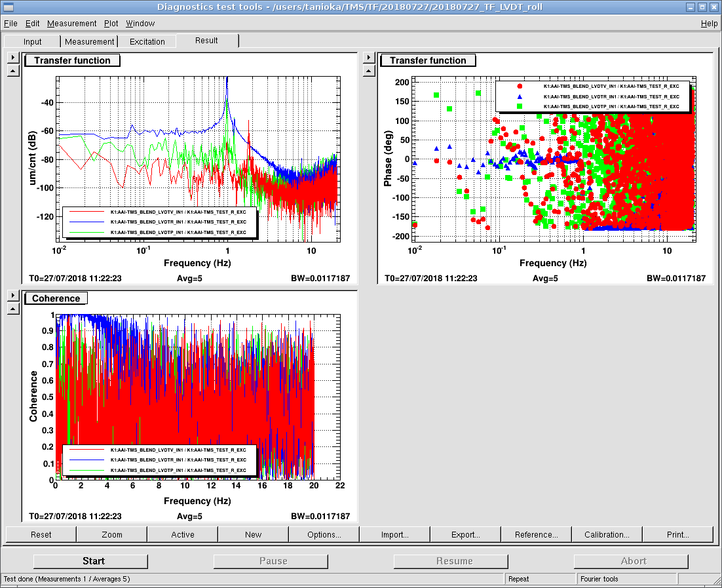Click right-arrow button beside Coherence plot

coord(12,296)
